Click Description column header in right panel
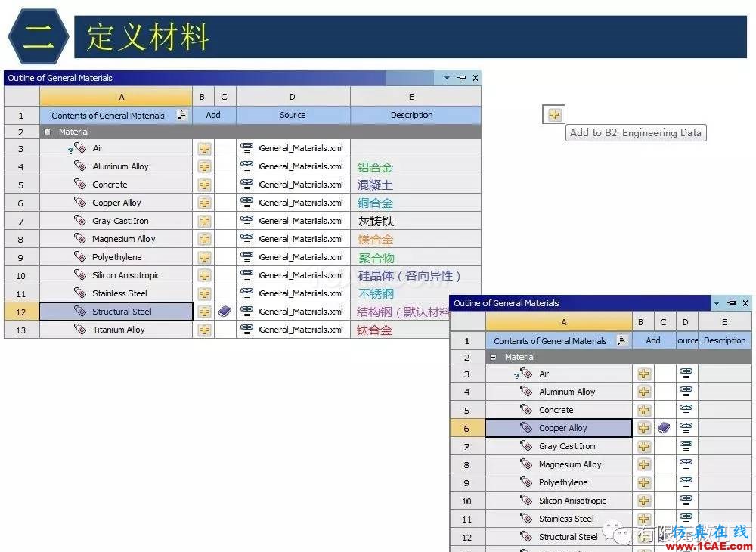 [x=725, y=340]
